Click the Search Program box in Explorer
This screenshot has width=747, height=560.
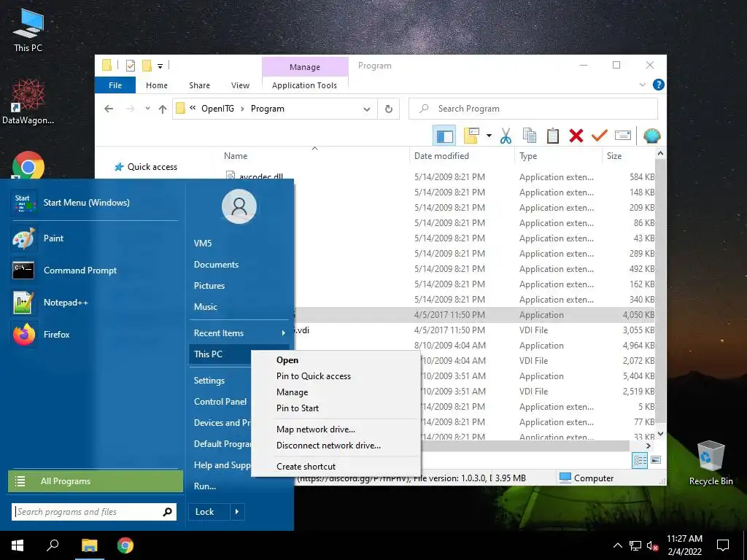533,109
